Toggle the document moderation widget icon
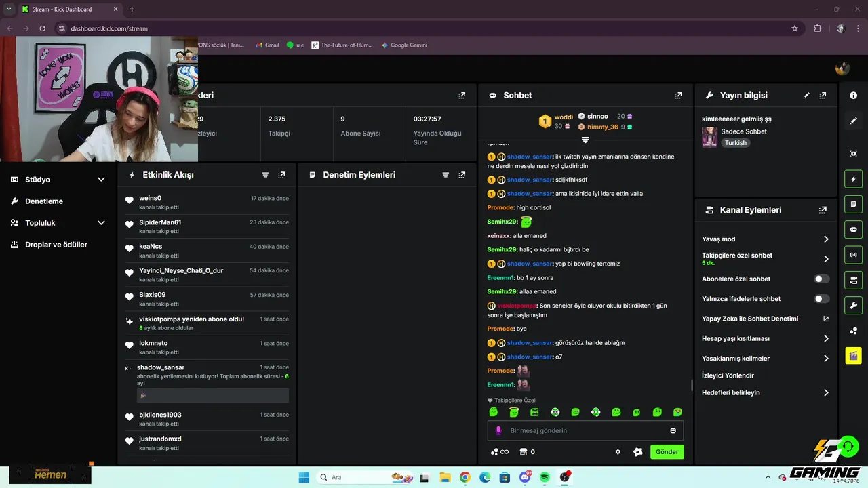The image size is (868, 488). pyautogui.click(x=853, y=204)
